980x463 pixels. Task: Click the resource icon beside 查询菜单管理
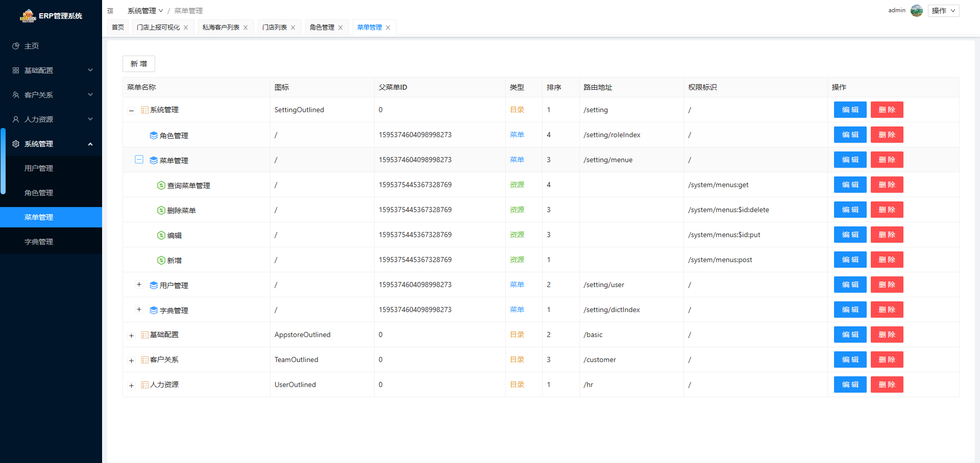tap(161, 185)
